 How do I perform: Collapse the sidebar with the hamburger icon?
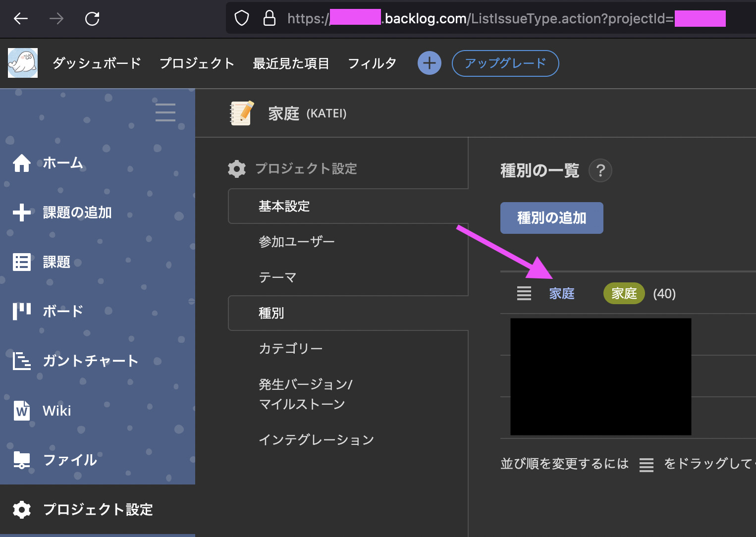pos(165,112)
